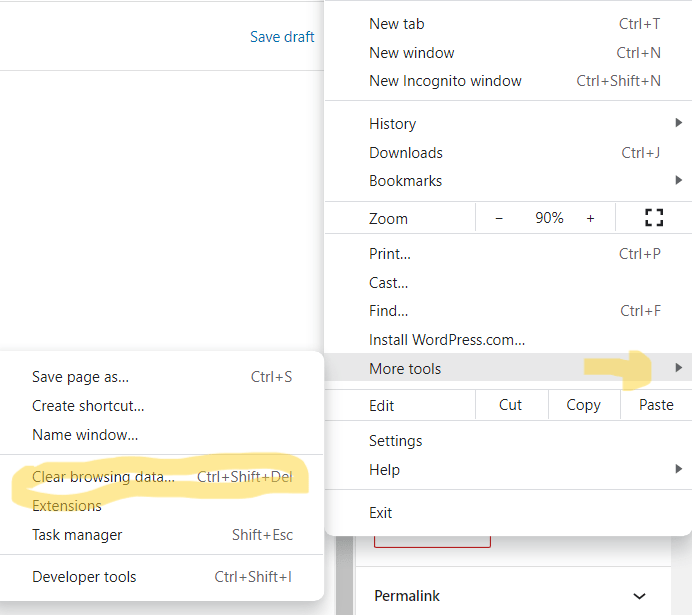The image size is (692, 615).
Task: Click the Save draft link
Action: [x=282, y=37]
